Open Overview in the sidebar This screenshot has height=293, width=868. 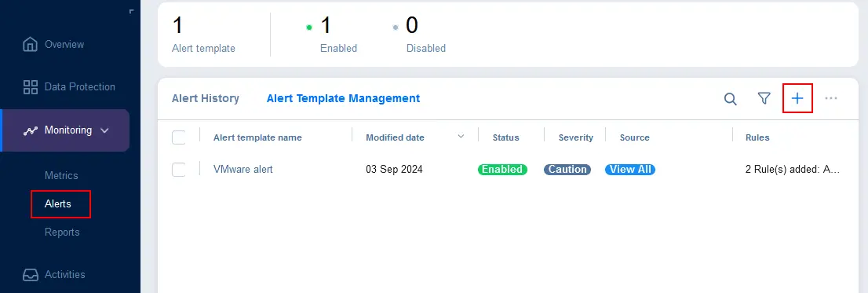point(64,44)
